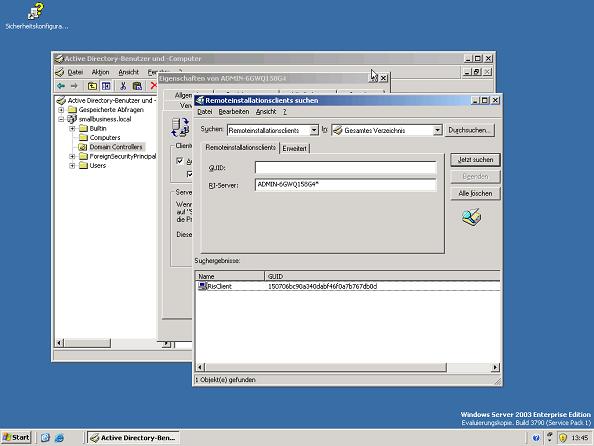Select the Builtin folder in the tree
The width and height of the screenshot is (594, 446).
98,128
